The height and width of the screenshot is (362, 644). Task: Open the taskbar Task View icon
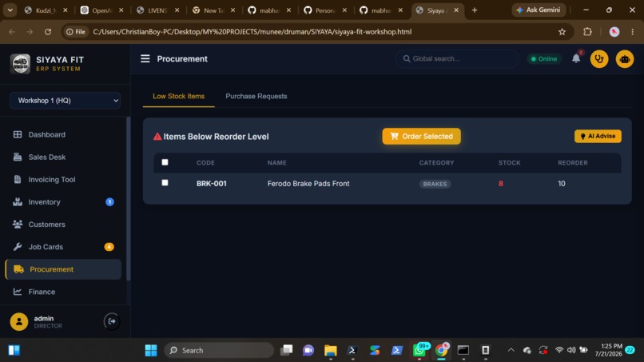click(x=286, y=350)
